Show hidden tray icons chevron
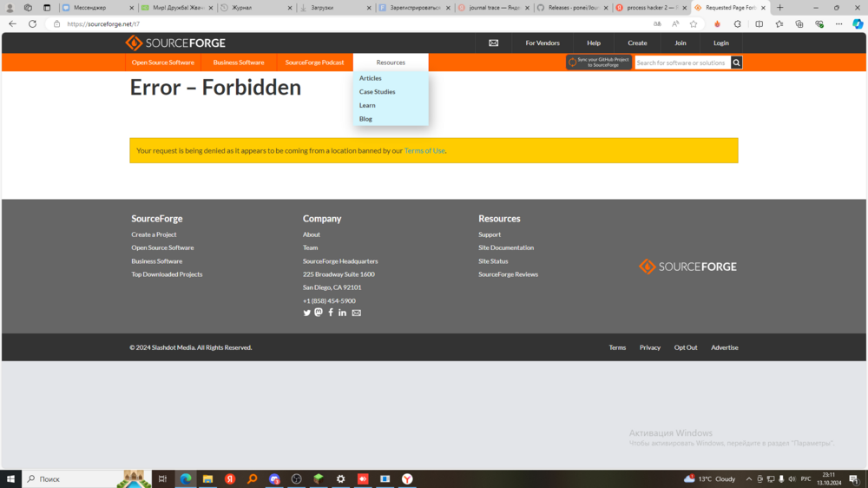Screen dimensions: 868x488 click(x=748, y=479)
